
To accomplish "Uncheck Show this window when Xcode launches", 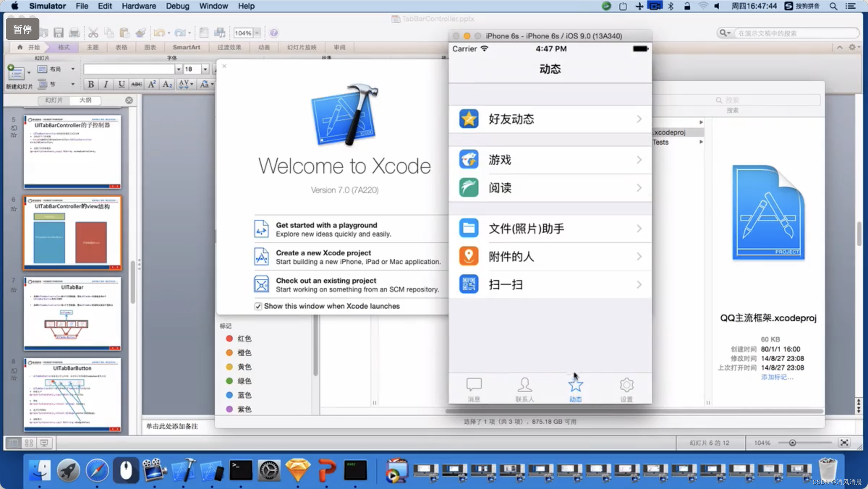I will pos(258,306).
